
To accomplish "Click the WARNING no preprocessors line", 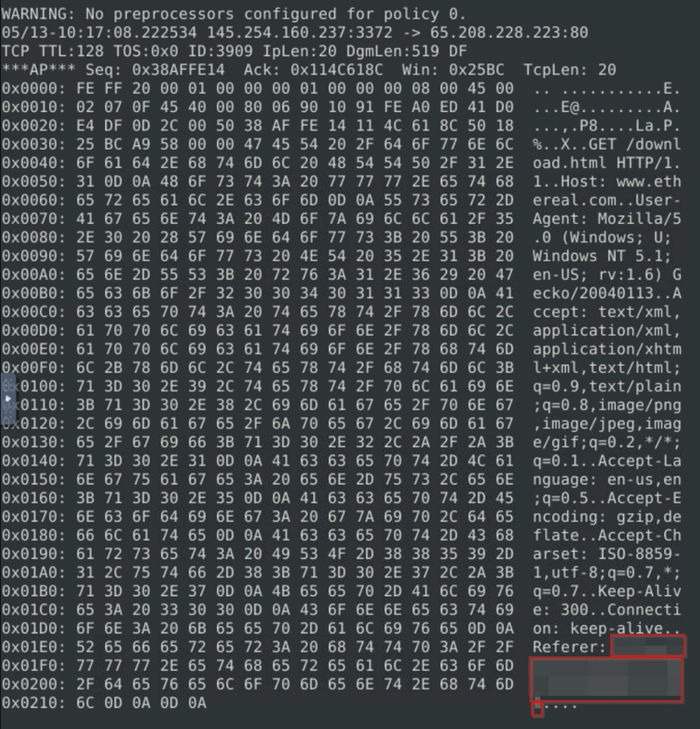I will [x=234, y=14].
